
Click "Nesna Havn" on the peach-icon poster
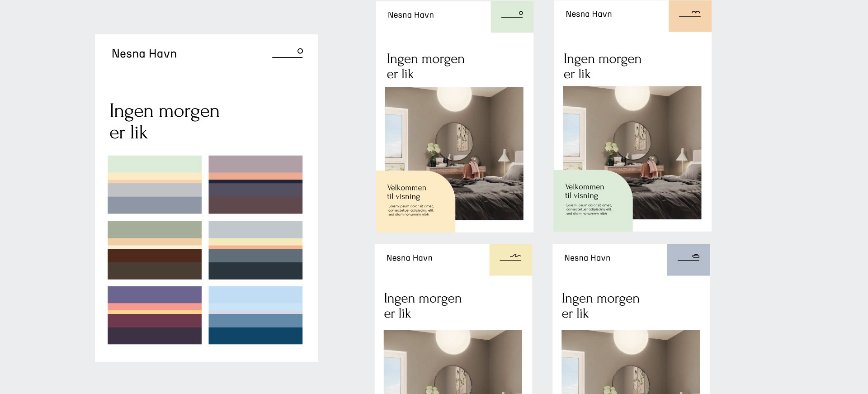(x=589, y=14)
